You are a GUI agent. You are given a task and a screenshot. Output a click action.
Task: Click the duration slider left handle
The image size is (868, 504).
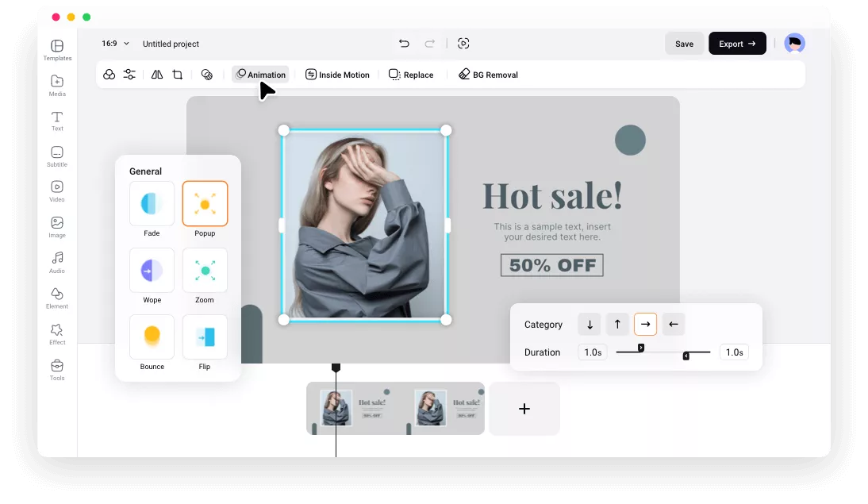coord(641,348)
